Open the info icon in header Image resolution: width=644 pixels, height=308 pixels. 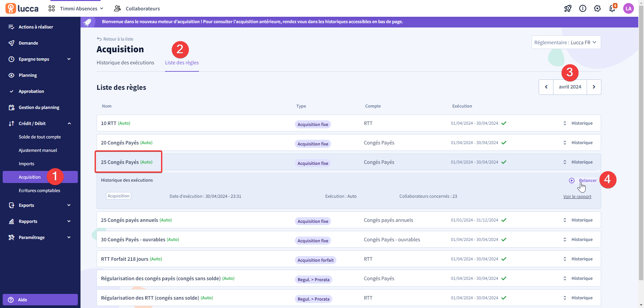(583, 8)
